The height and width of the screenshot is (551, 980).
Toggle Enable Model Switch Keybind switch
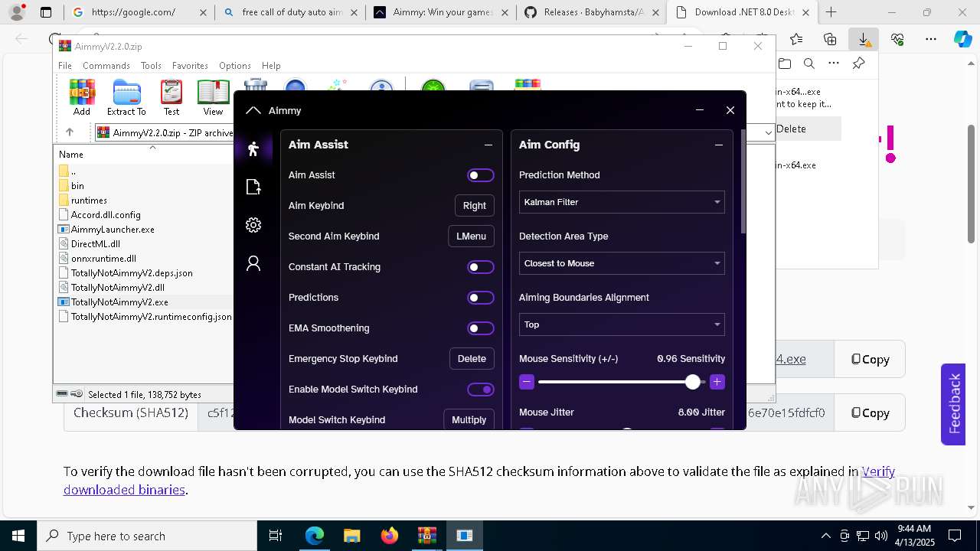pyautogui.click(x=481, y=390)
